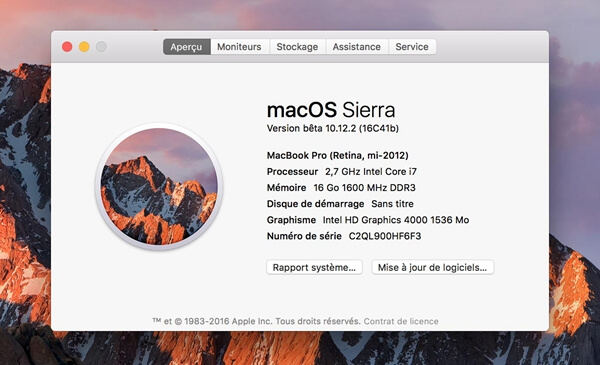Screen dimensions: 600x365
Task: Click the macOS Sierra mountain logo
Action: click(159, 186)
